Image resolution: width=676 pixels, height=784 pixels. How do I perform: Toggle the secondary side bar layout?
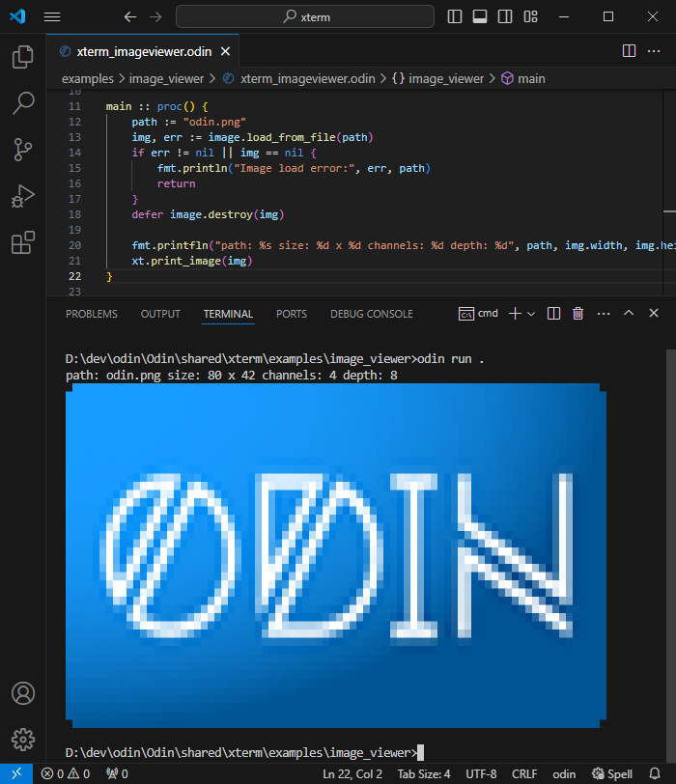[505, 16]
